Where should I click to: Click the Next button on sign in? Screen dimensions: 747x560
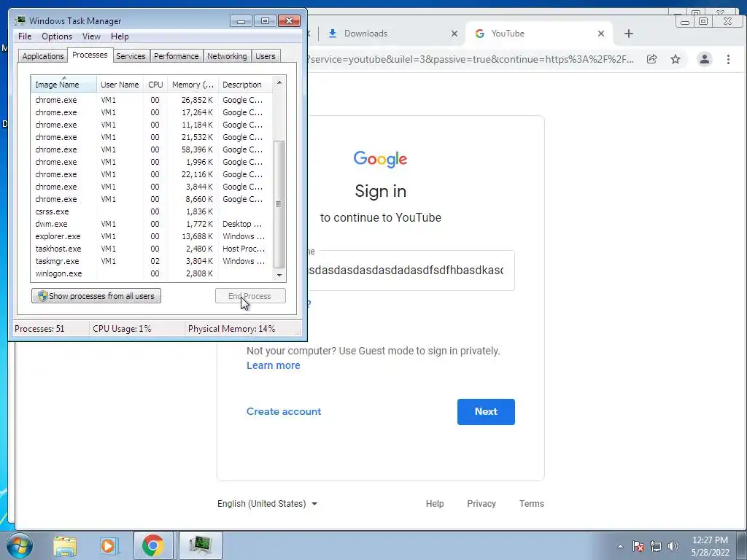click(x=486, y=412)
